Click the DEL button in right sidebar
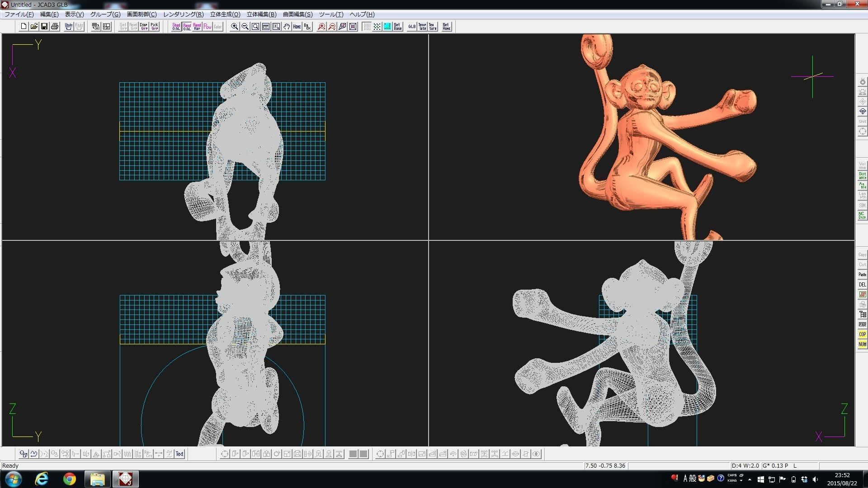The height and width of the screenshot is (488, 868). tap(863, 285)
